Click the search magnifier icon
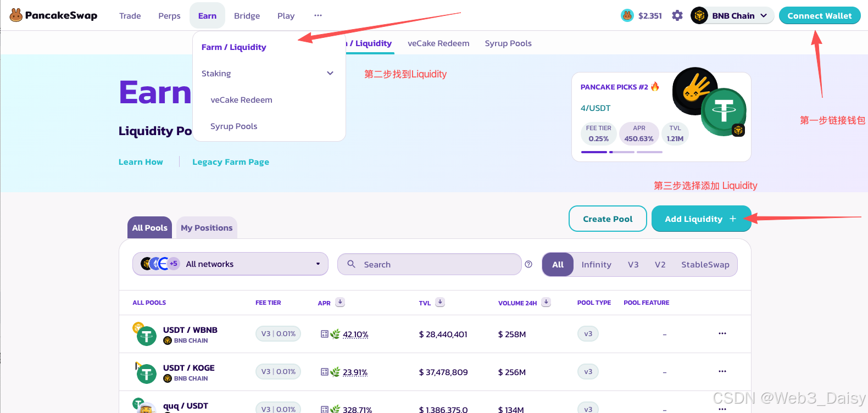Image resolution: width=868 pixels, height=413 pixels. (x=352, y=264)
